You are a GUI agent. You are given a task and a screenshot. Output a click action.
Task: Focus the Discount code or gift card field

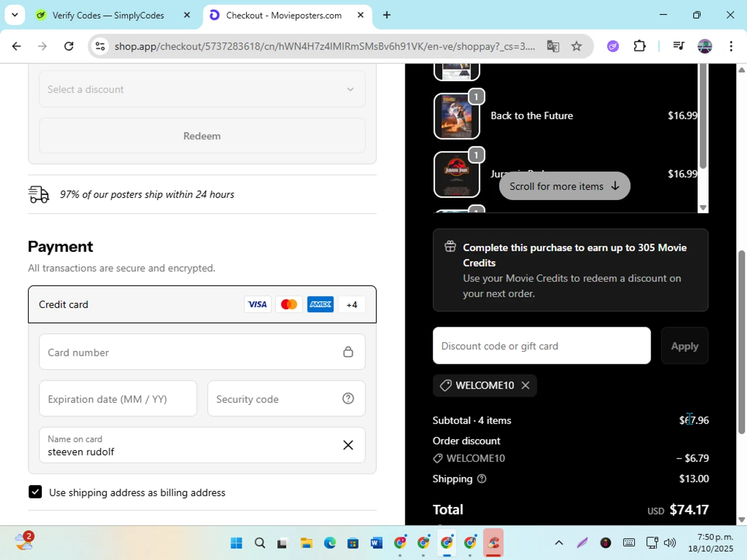(542, 346)
